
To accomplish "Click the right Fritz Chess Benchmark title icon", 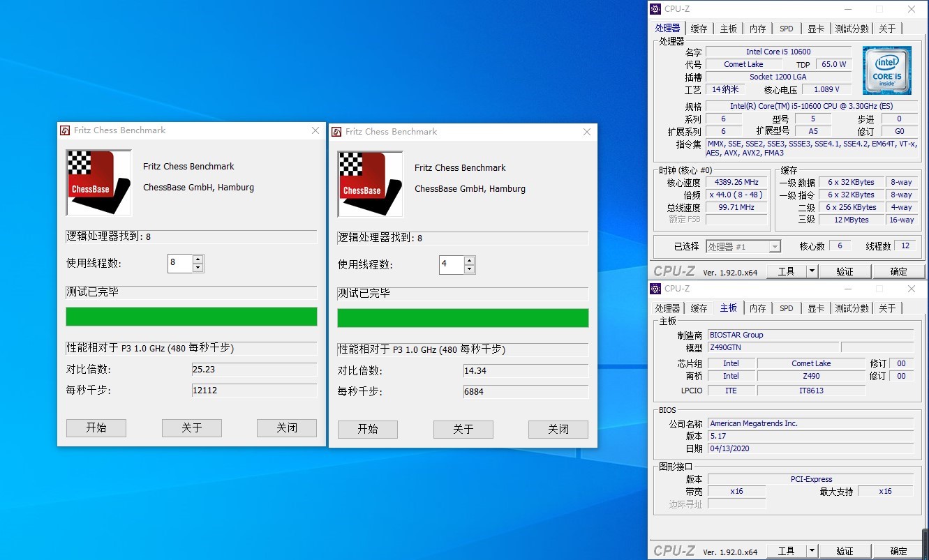I will click(x=336, y=132).
